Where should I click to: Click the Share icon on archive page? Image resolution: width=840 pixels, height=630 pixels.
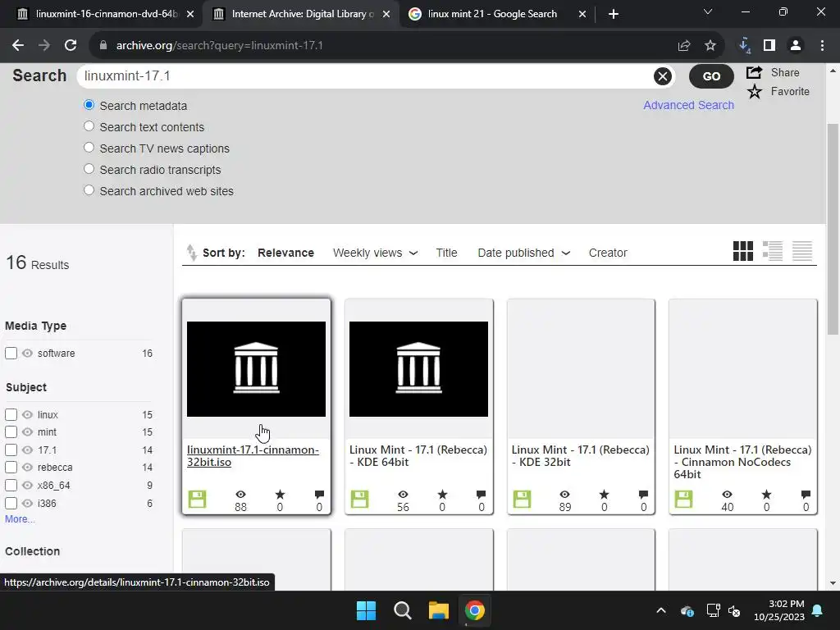[x=755, y=72]
